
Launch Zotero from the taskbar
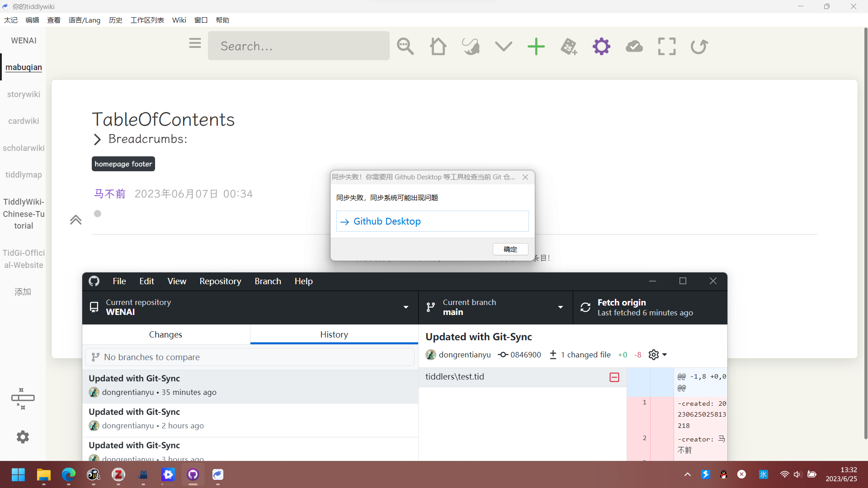118,475
